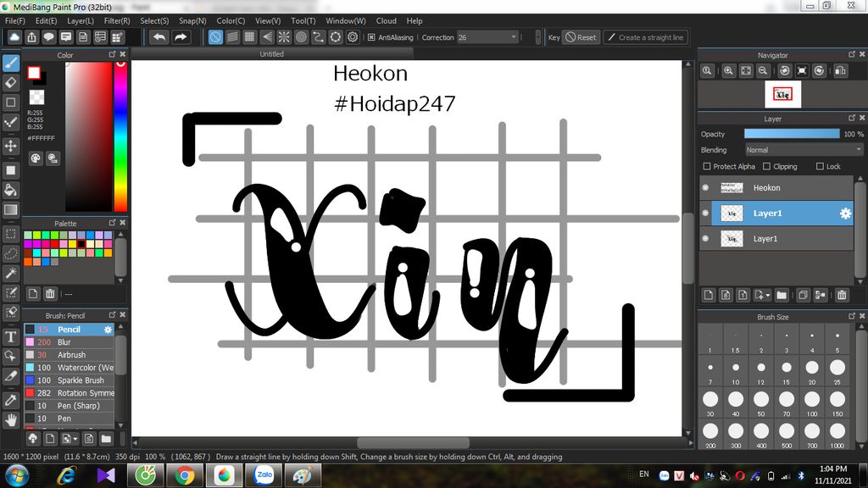Screen dimensions: 868x488
Task: Select the Magic Wand tool
Action: click(10, 273)
